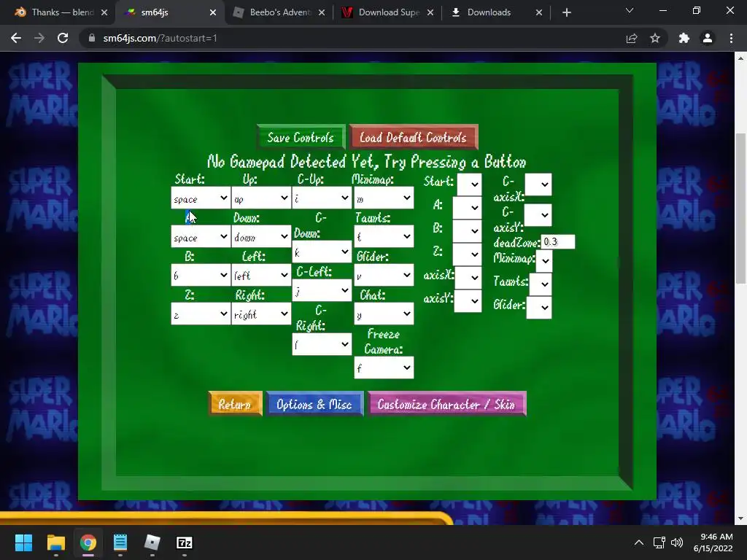
Task: Open Customize Character / Skin
Action: [x=446, y=404]
